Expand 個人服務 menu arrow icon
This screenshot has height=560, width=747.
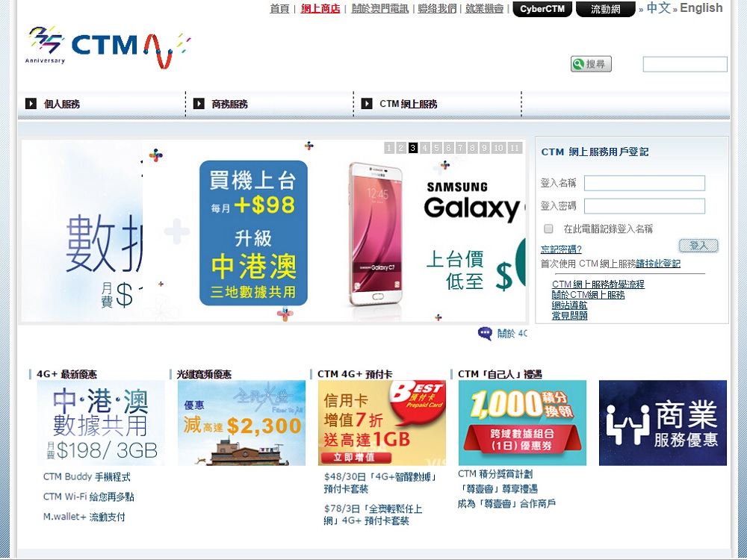pos(31,103)
